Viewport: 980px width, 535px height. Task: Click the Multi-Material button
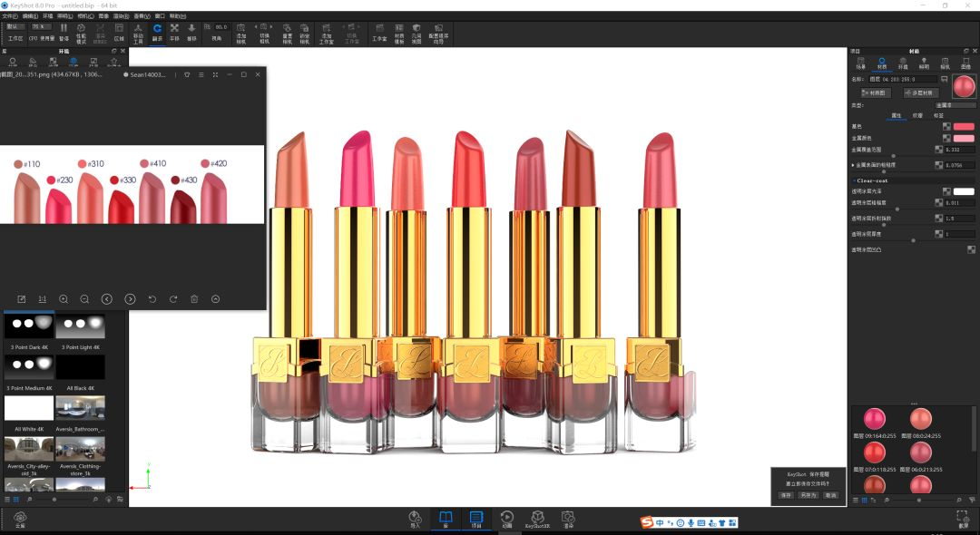(921, 92)
